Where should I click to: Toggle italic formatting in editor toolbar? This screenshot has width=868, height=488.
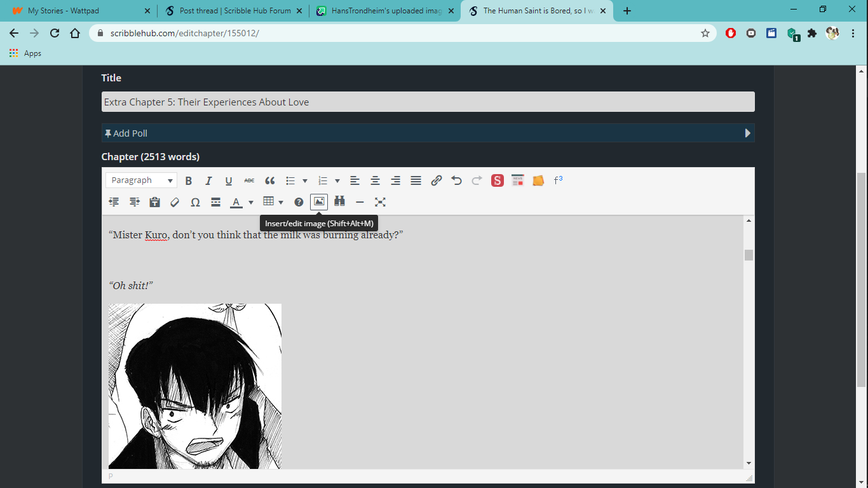click(x=208, y=180)
